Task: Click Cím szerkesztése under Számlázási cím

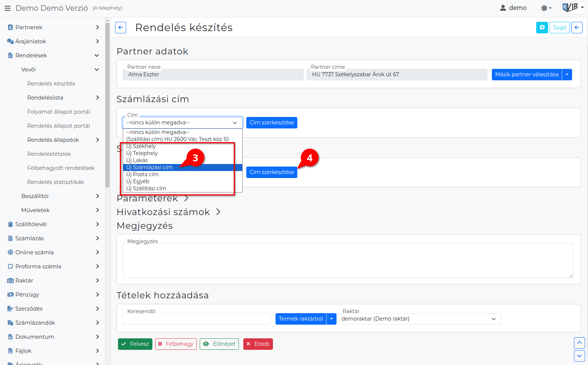Action: point(272,123)
